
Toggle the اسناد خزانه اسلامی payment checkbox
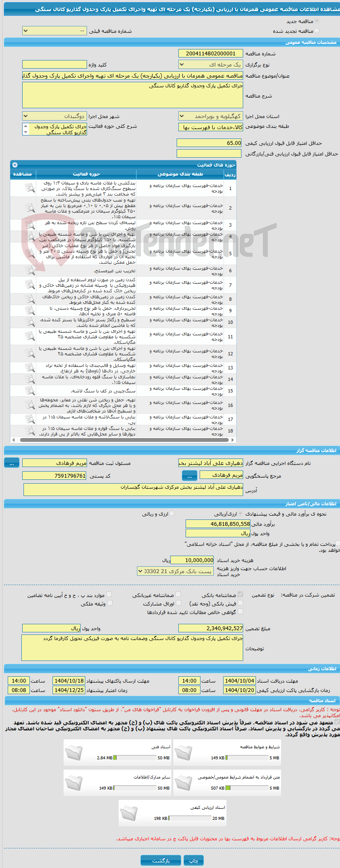[x=338, y=544]
